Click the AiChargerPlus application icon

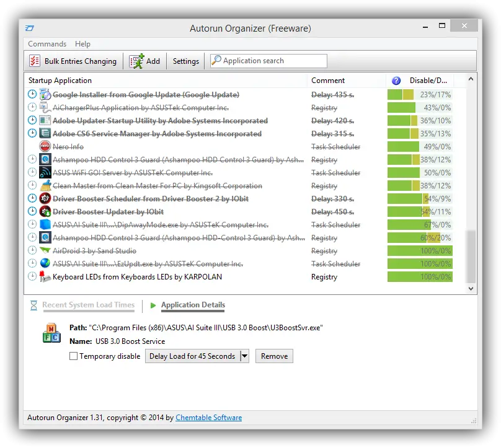(x=45, y=108)
